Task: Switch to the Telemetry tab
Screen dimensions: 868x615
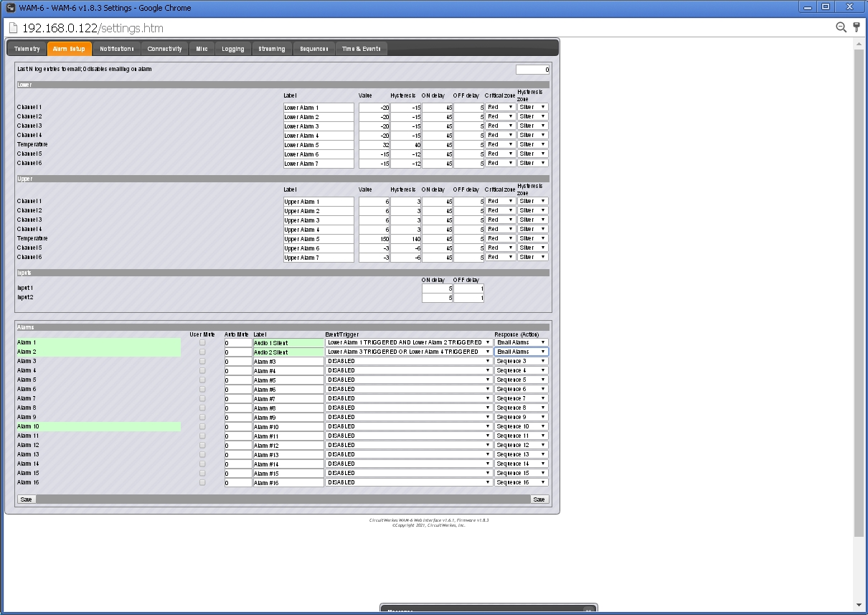Action: [x=27, y=48]
